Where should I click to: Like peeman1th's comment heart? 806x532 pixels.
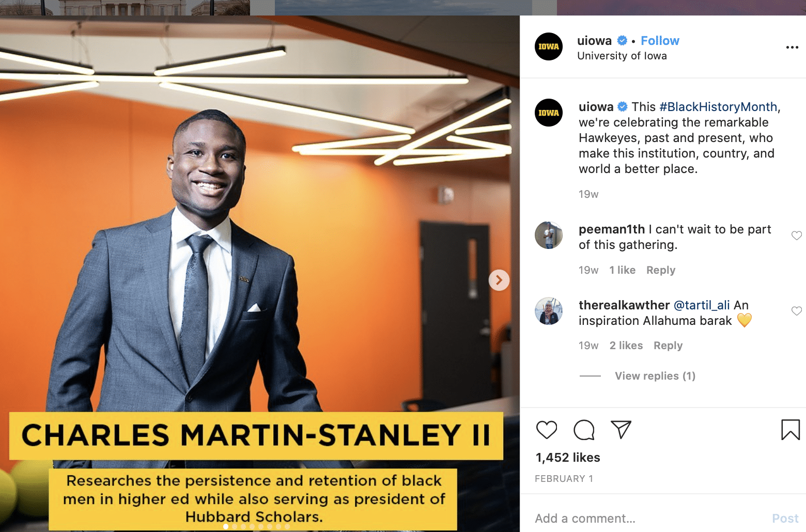tap(797, 236)
